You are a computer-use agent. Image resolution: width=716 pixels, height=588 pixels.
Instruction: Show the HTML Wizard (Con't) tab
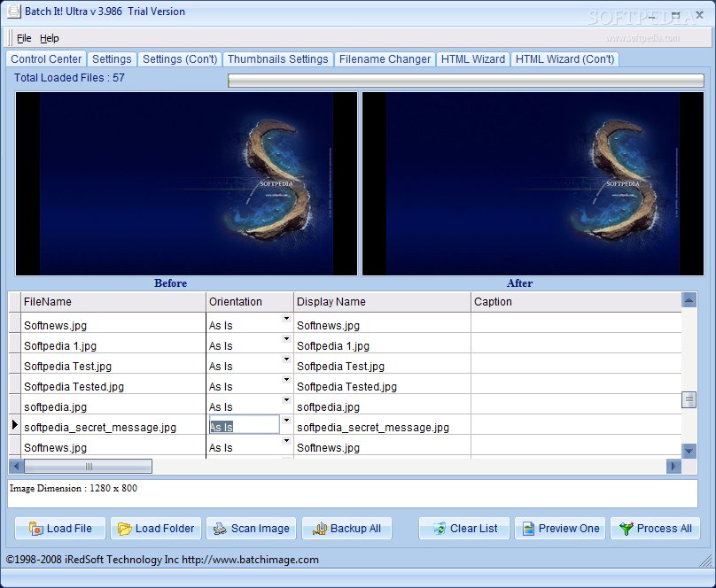[x=564, y=59]
